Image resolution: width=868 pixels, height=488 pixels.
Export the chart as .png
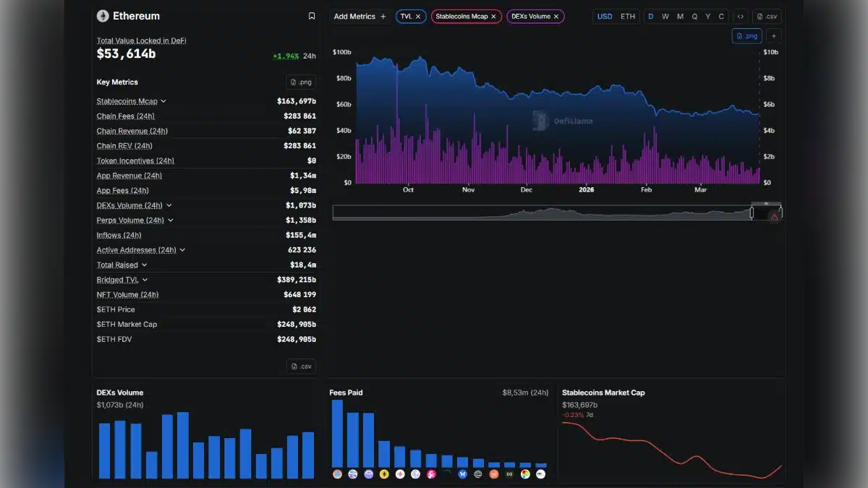pos(747,35)
